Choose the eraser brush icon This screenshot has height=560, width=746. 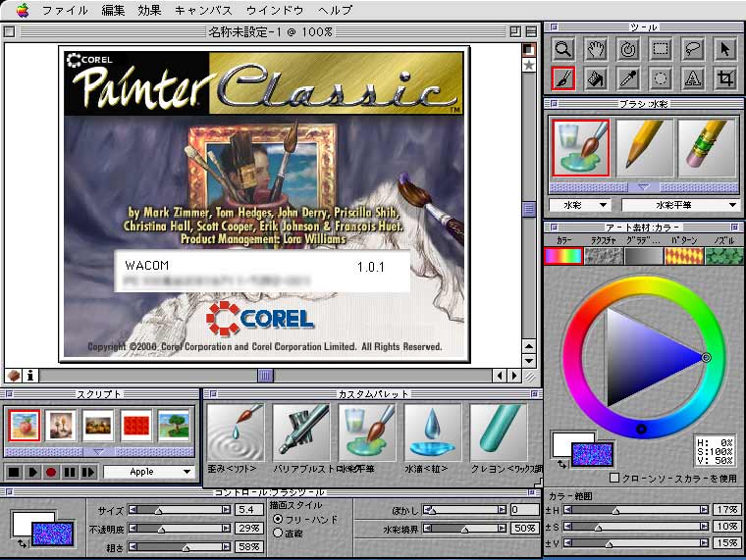point(708,148)
